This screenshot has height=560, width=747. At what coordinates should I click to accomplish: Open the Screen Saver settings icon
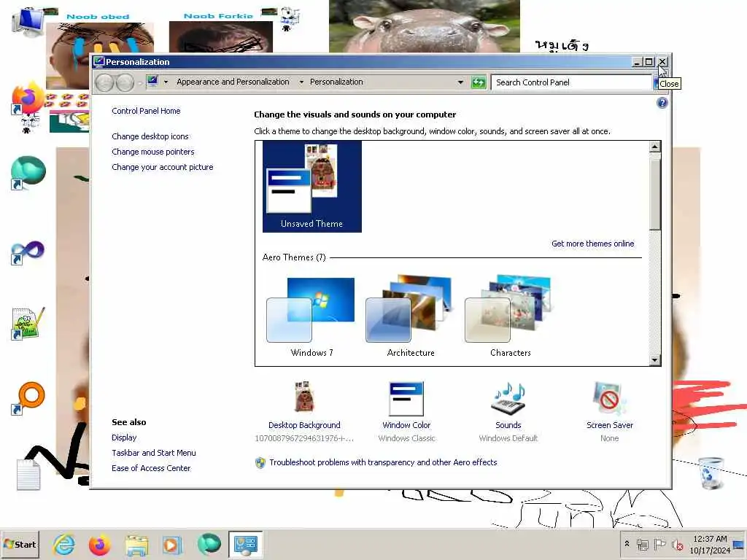[x=609, y=398]
